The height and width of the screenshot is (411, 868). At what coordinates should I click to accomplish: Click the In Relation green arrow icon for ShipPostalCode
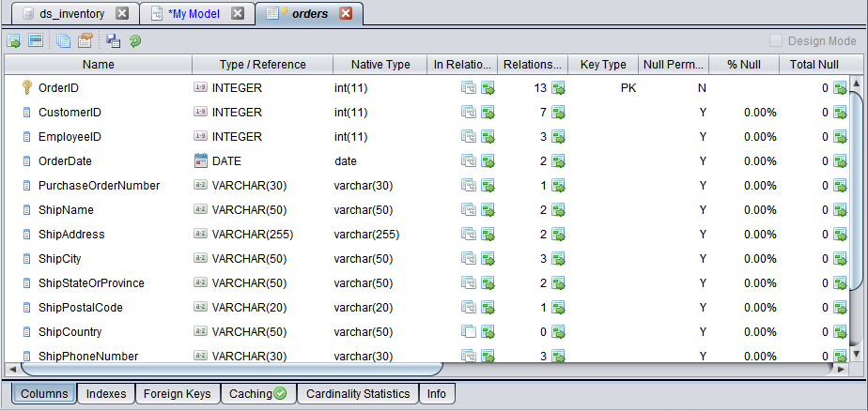488,308
